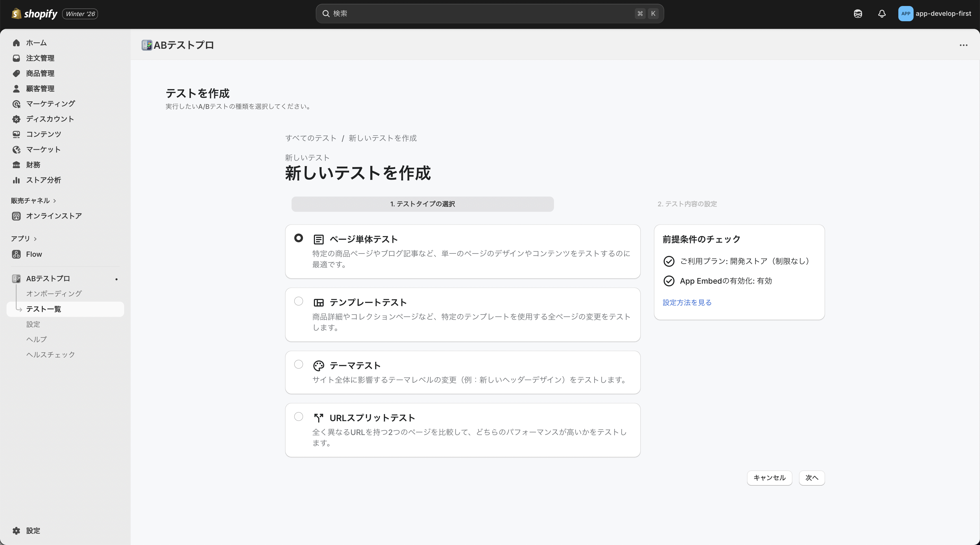Screen dimensions: 980x545
Task: Click the split arrow icon of URLスプリットテスト
Action: tap(318, 418)
